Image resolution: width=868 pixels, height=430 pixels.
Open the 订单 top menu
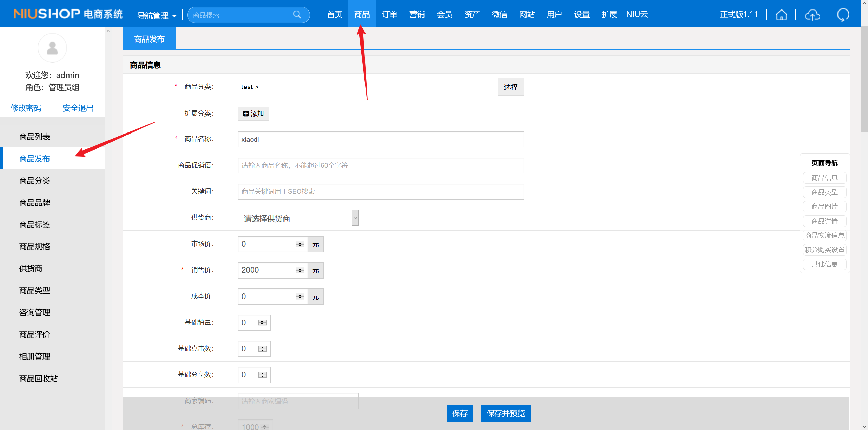coord(389,14)
